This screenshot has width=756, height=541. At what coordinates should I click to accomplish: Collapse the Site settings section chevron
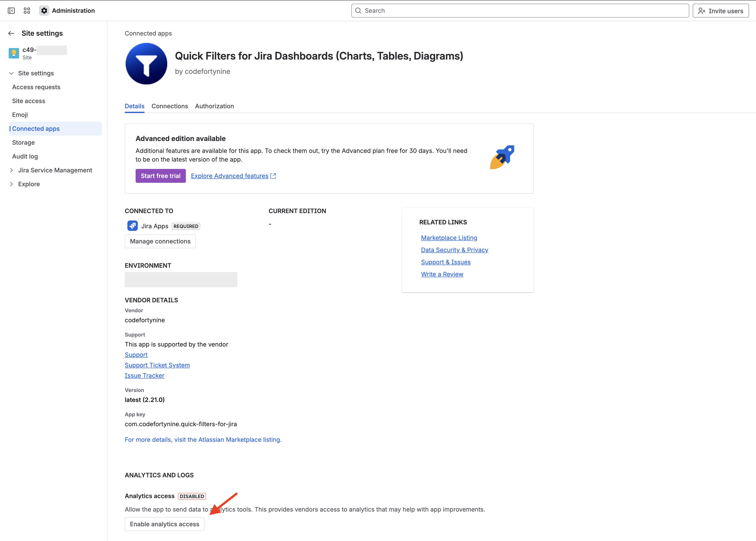pos(11,73)
